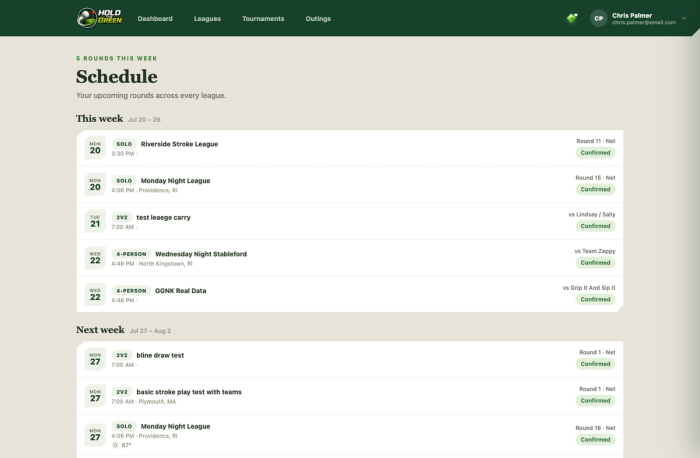This screenshot has height=458, width=700.
Task: Click the SOLO tag on Riverside Stroke League
Action: tap(124, 144)
